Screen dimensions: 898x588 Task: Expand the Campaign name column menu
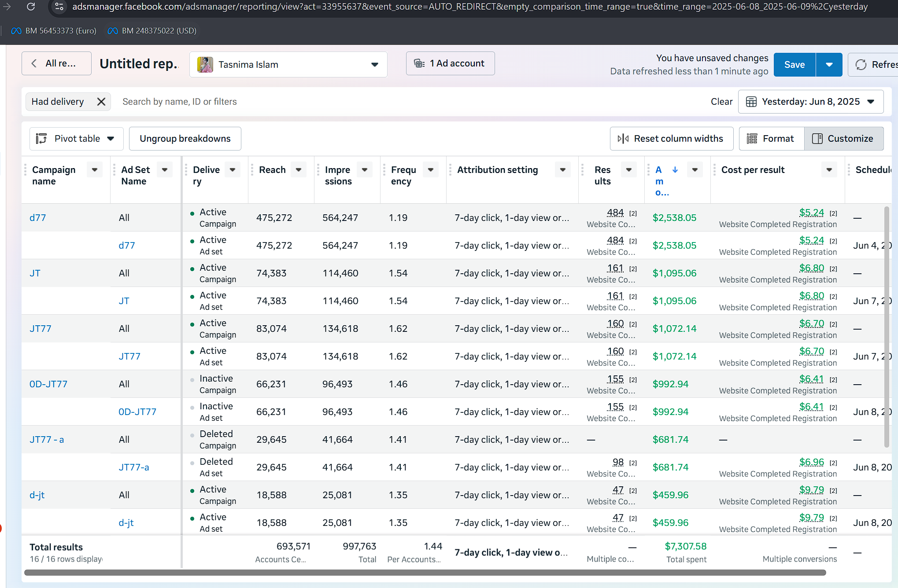tap(95, 170)
